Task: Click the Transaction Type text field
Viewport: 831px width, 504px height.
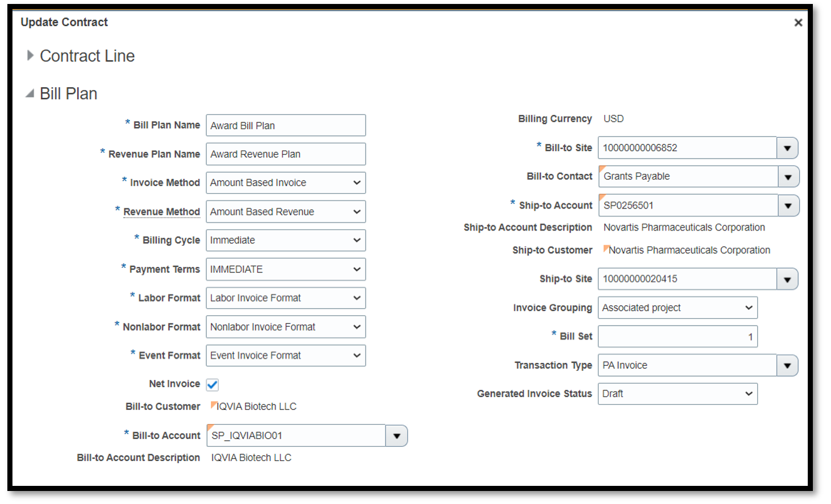Action: [688, 365]
